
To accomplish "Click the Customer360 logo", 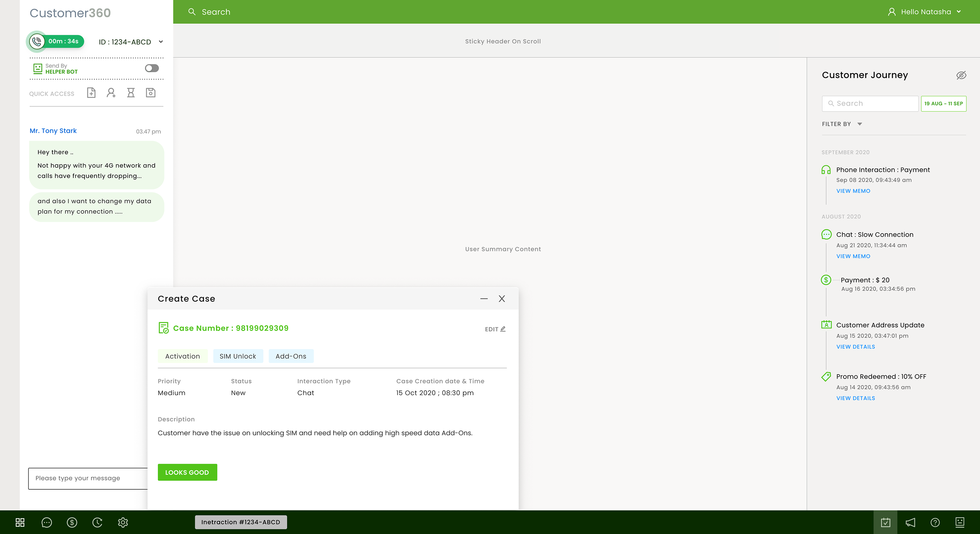I will [70, 13].
